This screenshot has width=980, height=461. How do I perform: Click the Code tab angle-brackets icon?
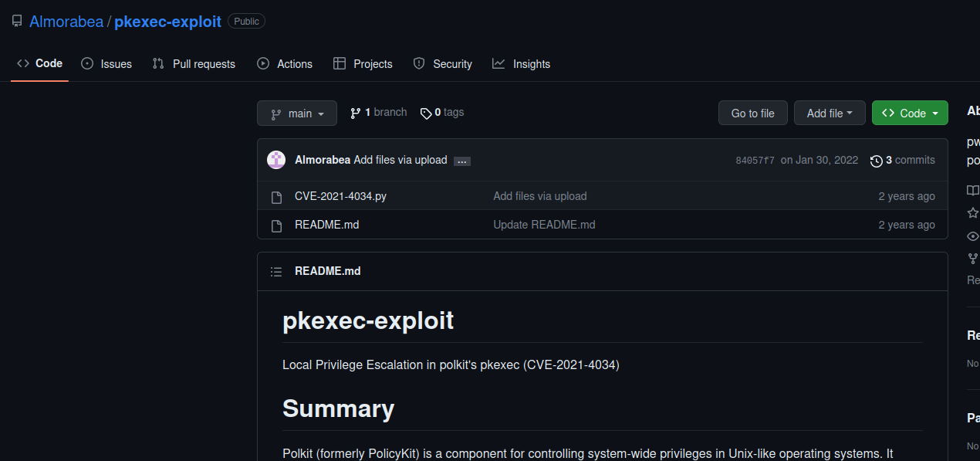click(x=23, y=63)
